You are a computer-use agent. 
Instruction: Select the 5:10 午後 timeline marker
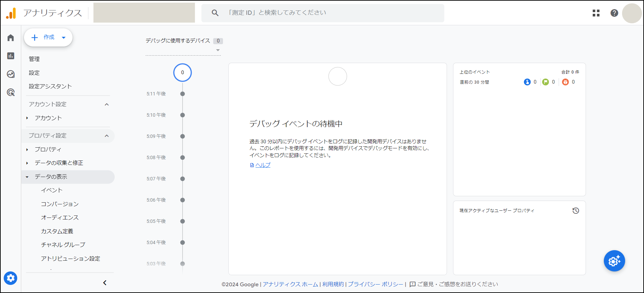coord(183,115)
